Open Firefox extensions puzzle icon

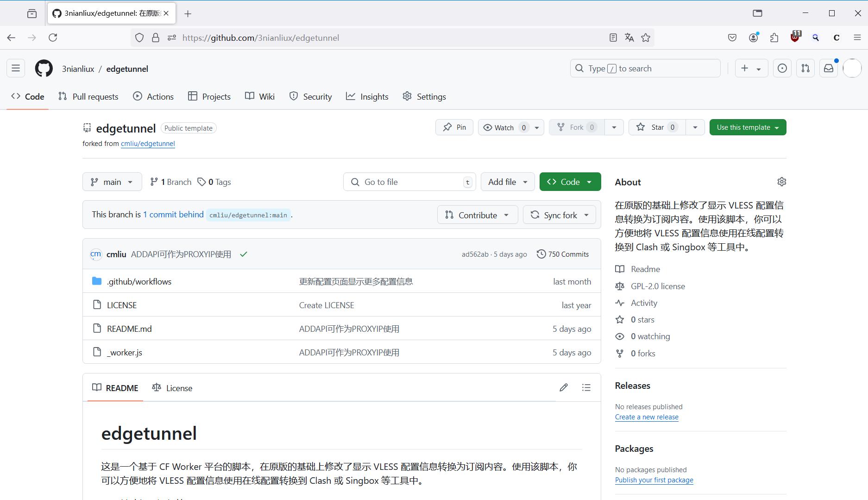coord(774,38)
